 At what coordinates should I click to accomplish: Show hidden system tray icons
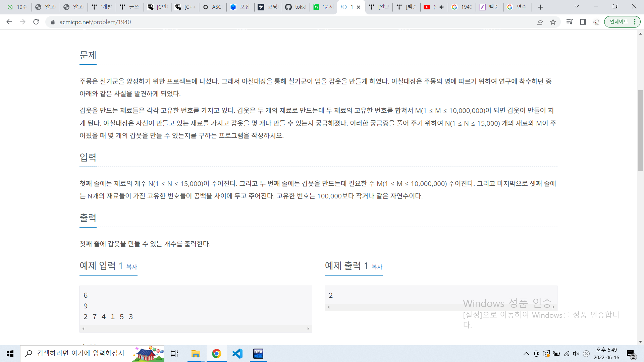(x=526, y=354)
